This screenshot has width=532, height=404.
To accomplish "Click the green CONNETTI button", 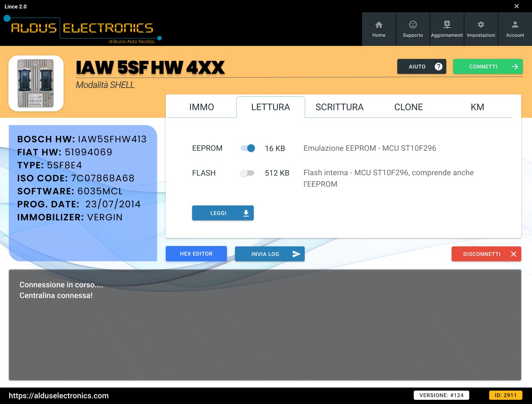I will pyautogui.click(x=488, y=67).
